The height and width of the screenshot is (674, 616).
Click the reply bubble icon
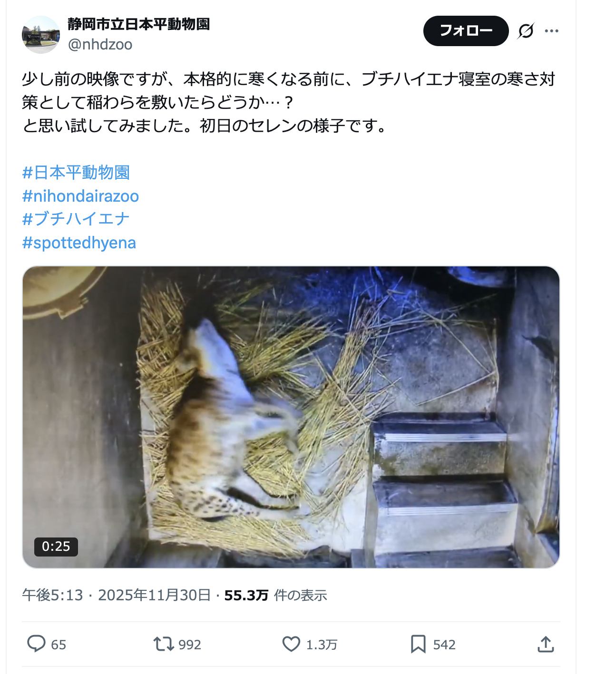pos(36,644)
